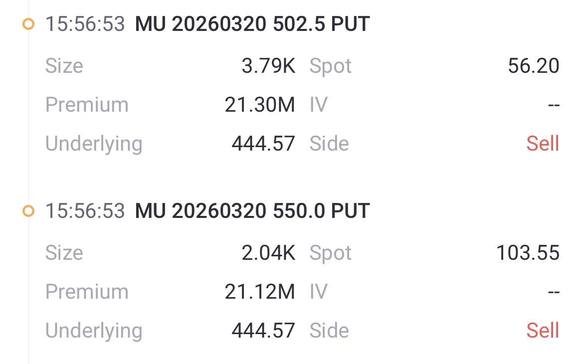Click the Spot label of the 550.0 PUT

(x=330, y=253)
